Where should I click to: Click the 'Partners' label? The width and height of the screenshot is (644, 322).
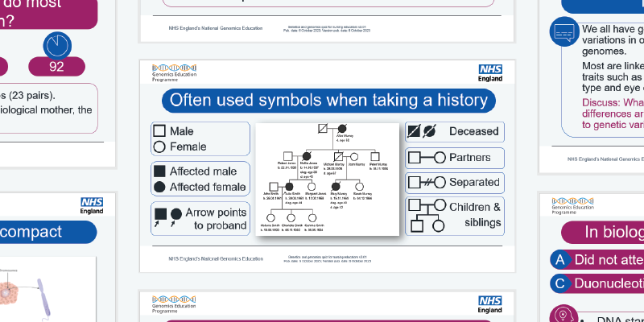pyautogui.click(x=470, y=158)
